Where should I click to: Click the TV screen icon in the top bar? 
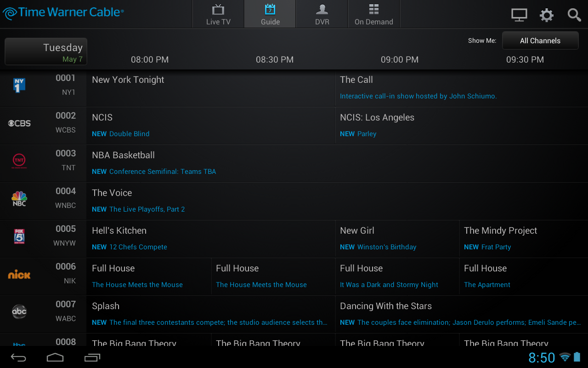[519, 15]
